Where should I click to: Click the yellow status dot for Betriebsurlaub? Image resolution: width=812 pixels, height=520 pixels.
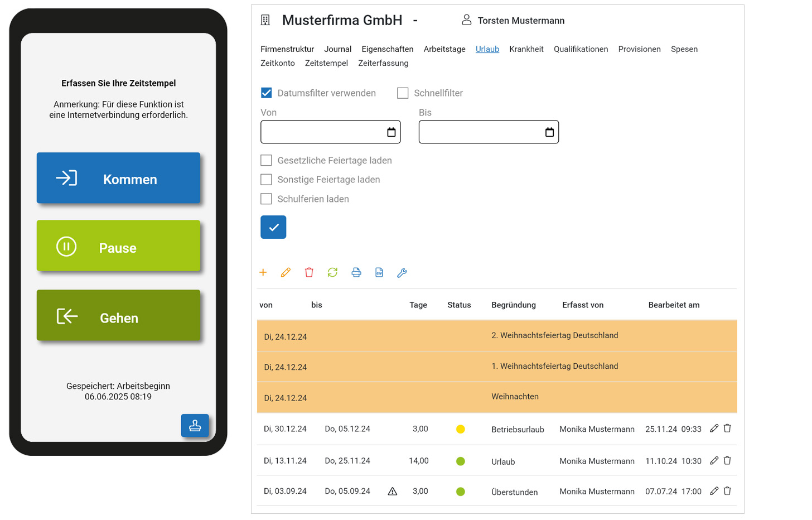click(460, 429)
